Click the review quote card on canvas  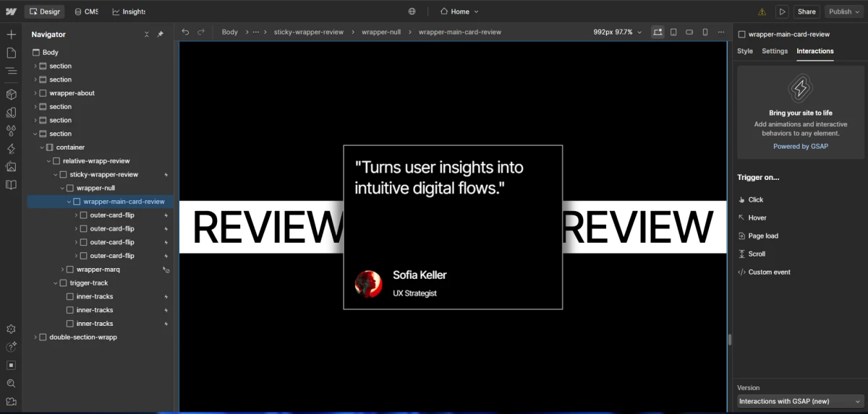click(x=453, y=227)
